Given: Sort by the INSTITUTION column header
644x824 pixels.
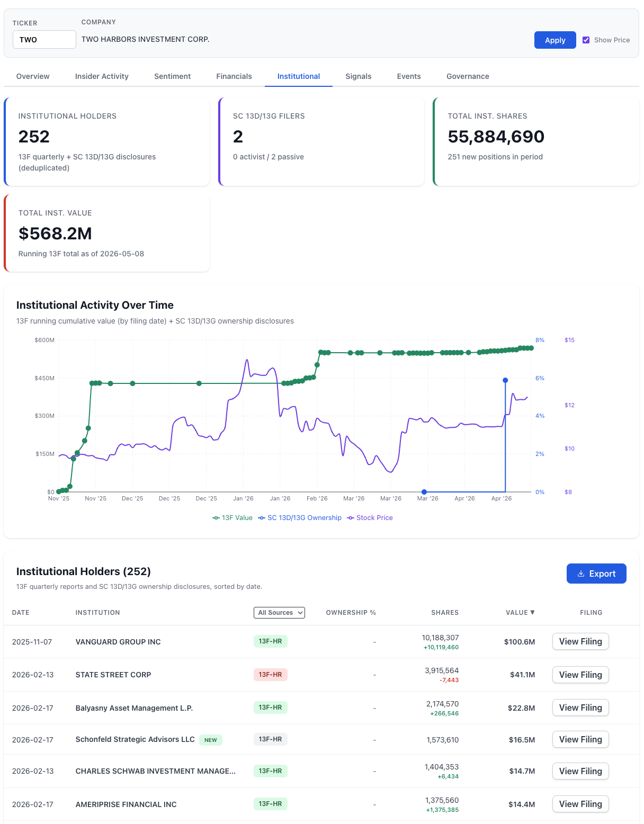Looking at the screenshot, I should [x=98, y=613].
